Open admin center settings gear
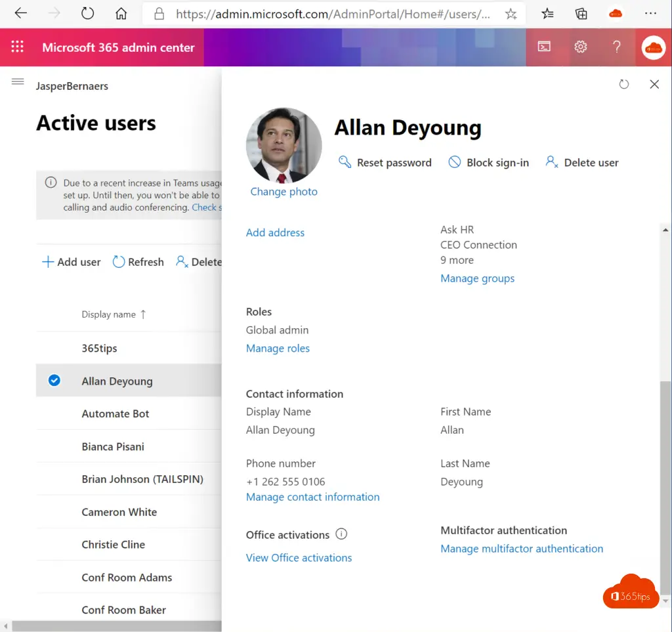Image resolution: width=672 pixels, height=632 pixels. (581, 47)
